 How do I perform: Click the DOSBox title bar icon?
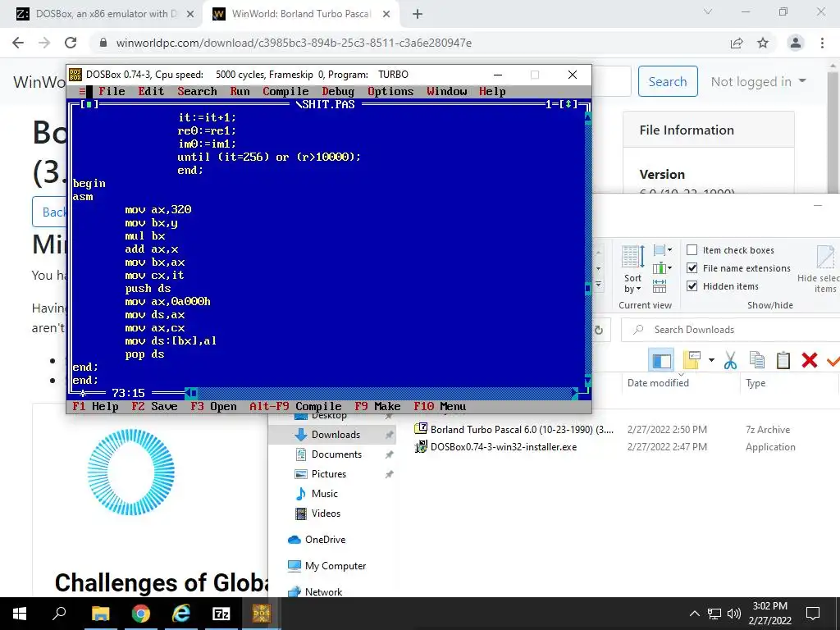75,75
